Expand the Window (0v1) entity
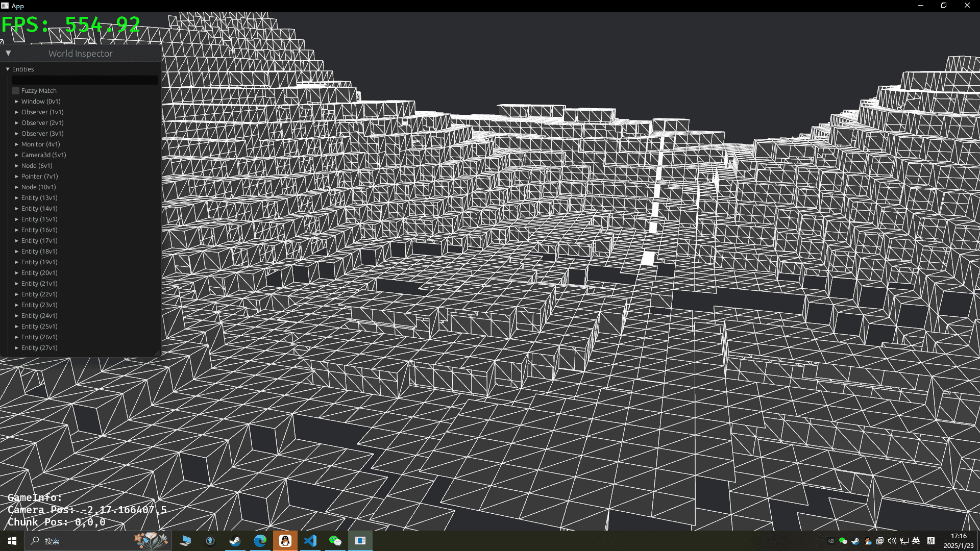 (x=17, y=102)
